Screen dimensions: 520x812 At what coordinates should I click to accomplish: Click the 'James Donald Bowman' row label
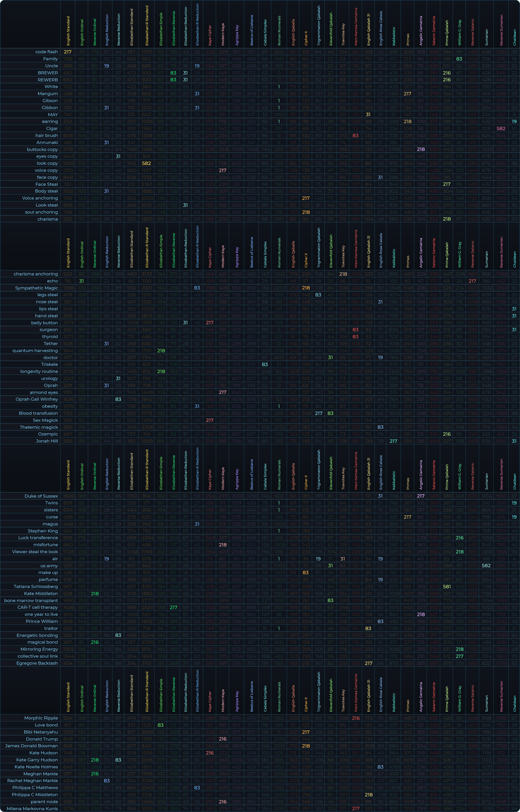point(31,746)
